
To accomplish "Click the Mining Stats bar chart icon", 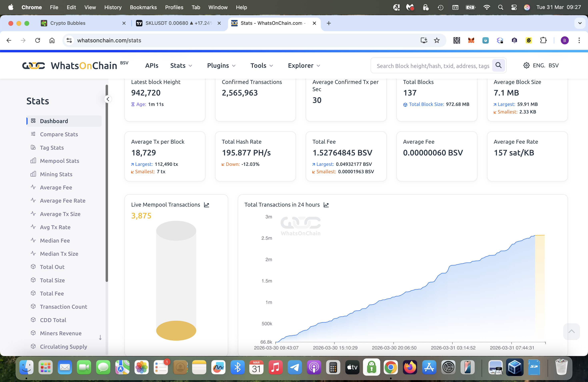I will (33, 174).
